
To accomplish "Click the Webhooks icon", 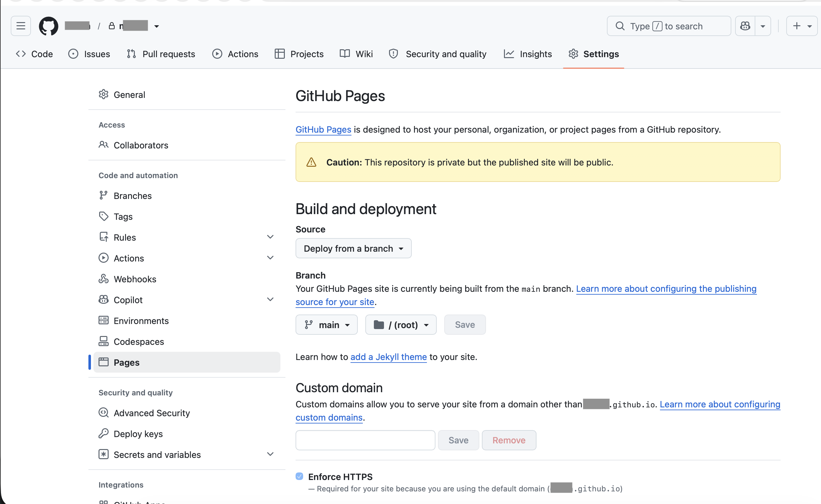I will click(103, 279).
